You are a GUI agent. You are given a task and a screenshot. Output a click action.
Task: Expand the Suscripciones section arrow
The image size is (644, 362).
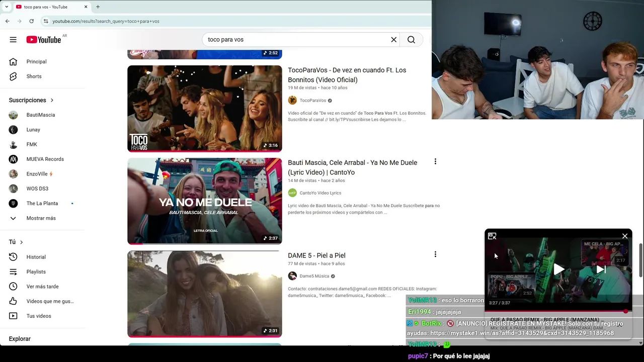(x=52, y=100)
